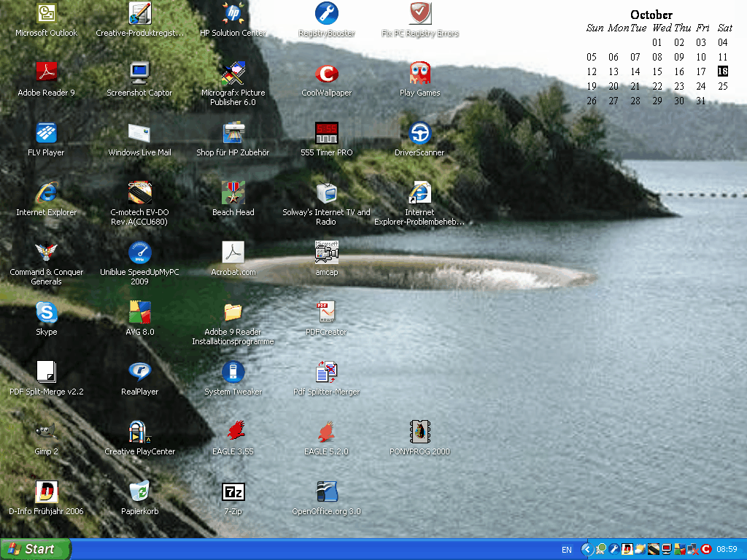Image resolution: width=747 pixels, height=560 pixels.
Task: Open D-Info Frühjahr 2006
Action: 46,491
